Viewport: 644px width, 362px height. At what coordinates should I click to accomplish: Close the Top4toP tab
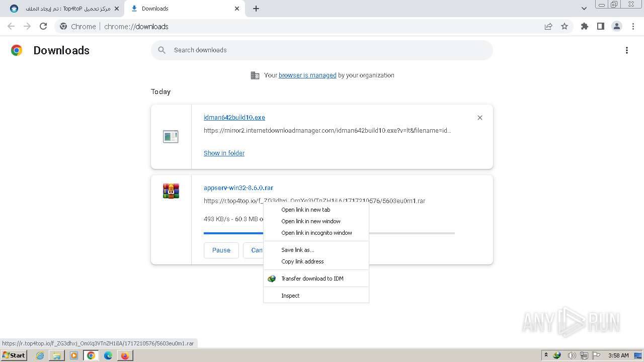[x=117, y=9]
